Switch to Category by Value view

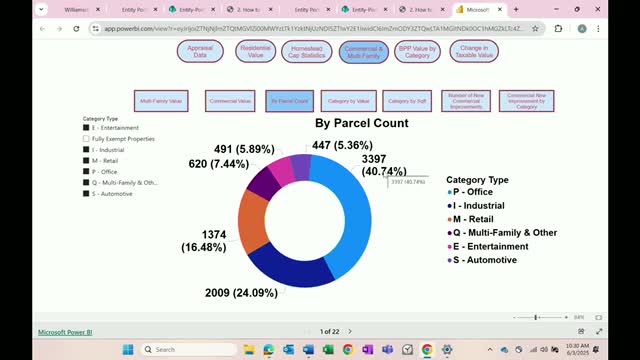[349, 101]
